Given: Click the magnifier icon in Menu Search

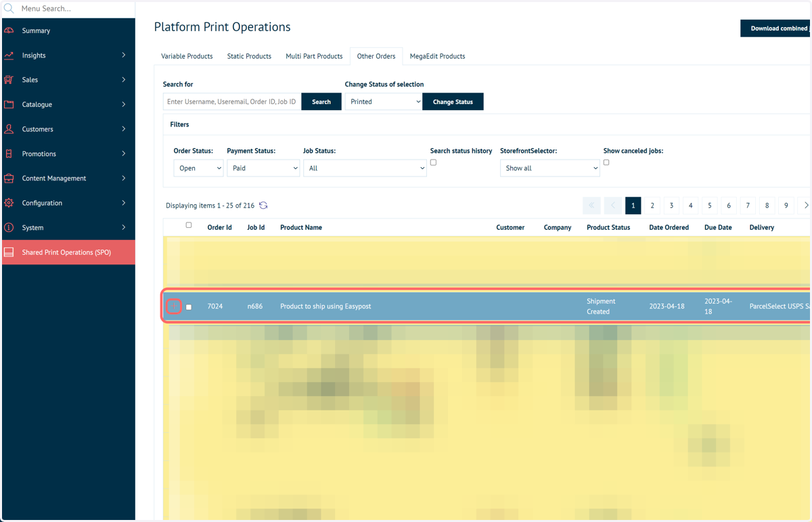Looking at the screenshot, I should coord(9,9).
